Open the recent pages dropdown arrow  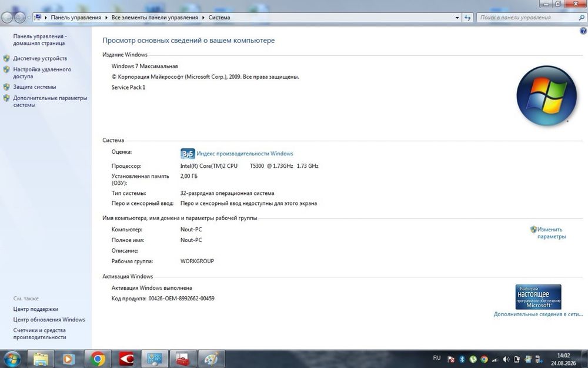pyautogui.click(x=29, y=18)
